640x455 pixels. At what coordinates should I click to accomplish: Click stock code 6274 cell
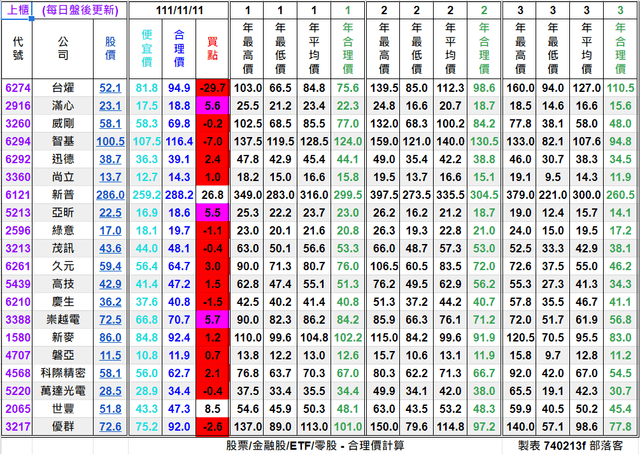click(x=18, y=88)
